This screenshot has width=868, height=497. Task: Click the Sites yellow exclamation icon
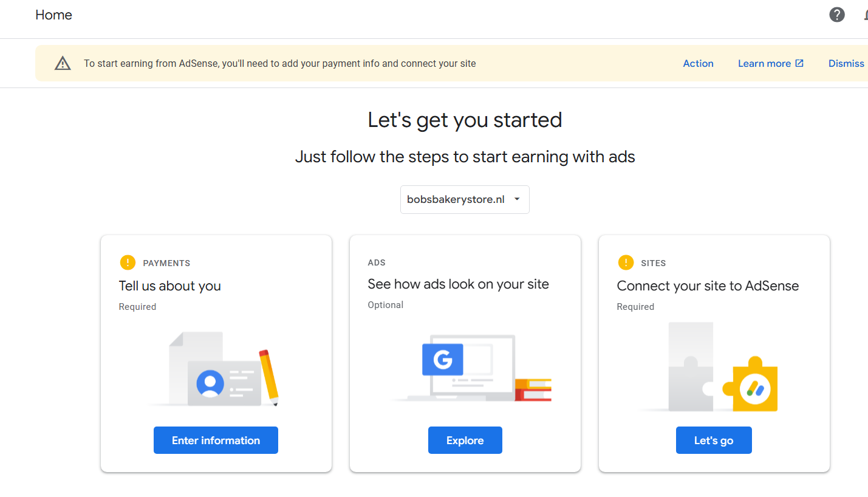coord(626,263)
